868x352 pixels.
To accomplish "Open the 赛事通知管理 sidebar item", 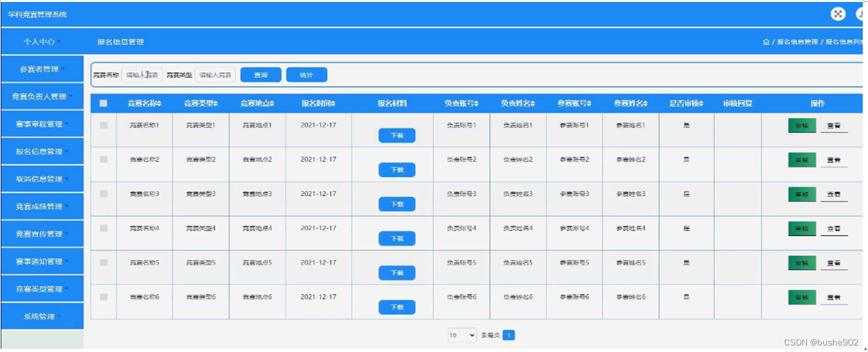I will pyautogui.click(x=42, y=262).
